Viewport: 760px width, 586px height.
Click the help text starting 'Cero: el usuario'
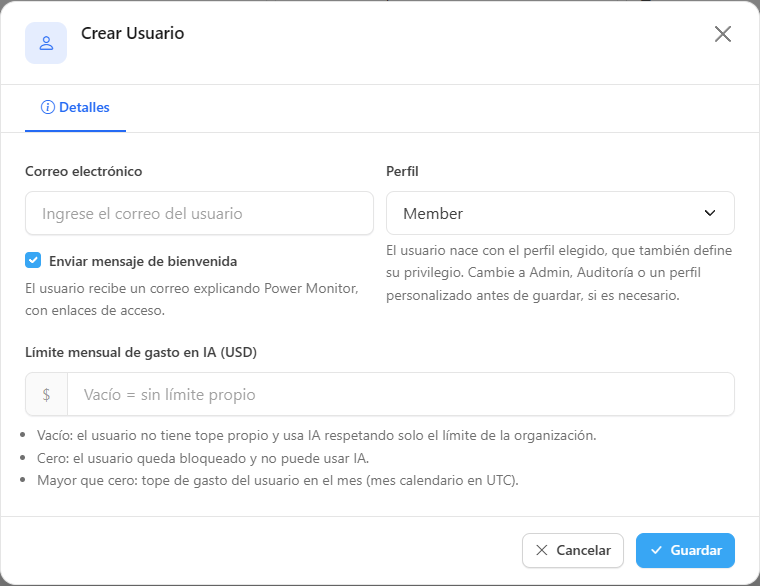(203, 458)
